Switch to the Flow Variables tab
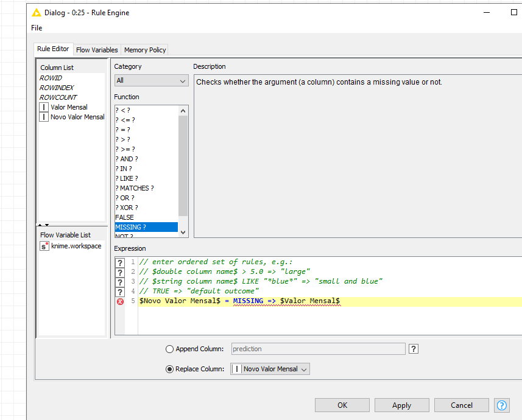Image resolution: width=522 pixels, height=420 pixels. [97, 50]
